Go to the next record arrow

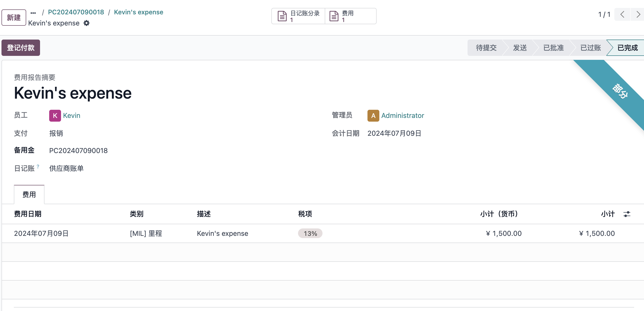[x=638, y=15]
